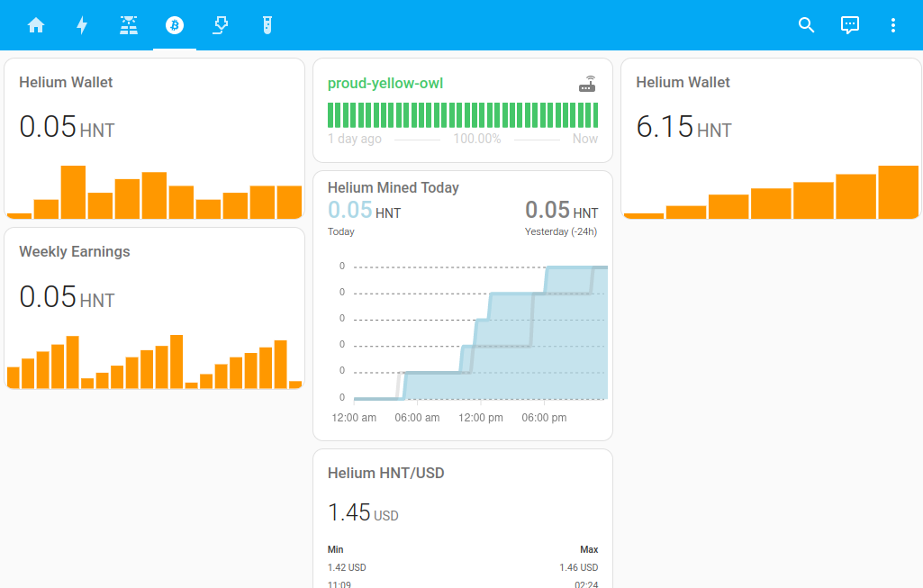The height and width of the screenshot is (588, 923).
Task: Click the 1.45 USD price value
Action: point(363,512)
